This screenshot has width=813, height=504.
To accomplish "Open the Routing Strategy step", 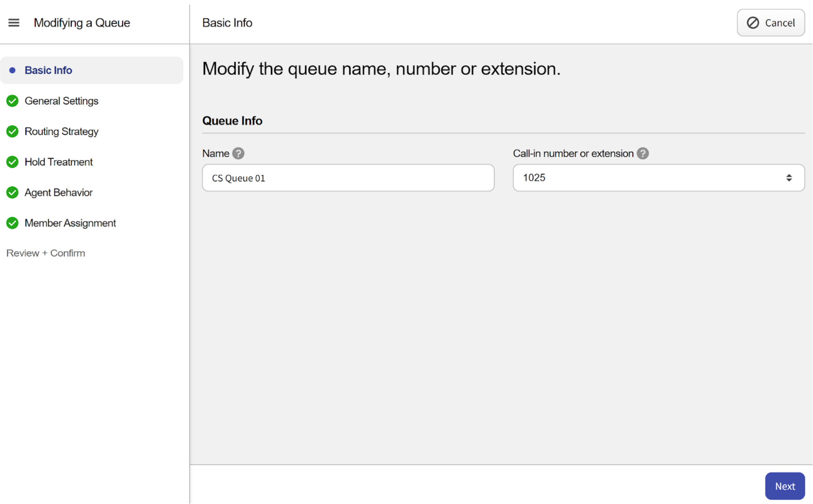I will pos(61,132).
